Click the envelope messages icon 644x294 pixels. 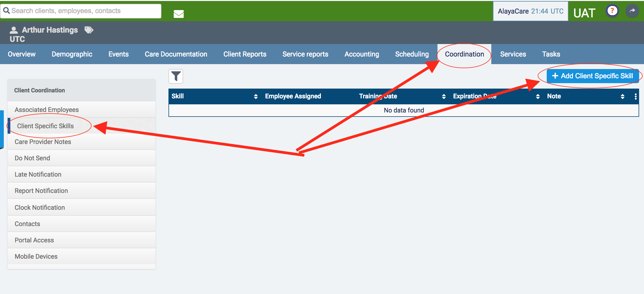pyautogui.click(x=179, y=14)
